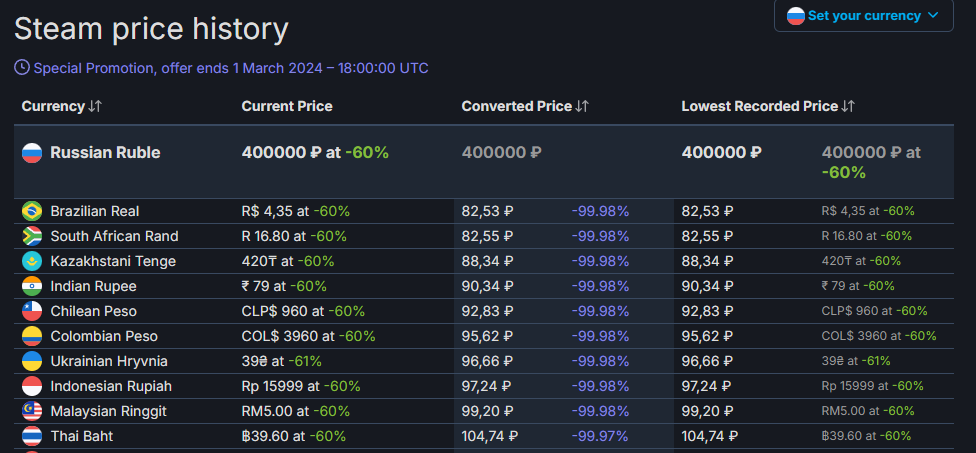Click the Russian Ruble flag icon in the table
Viewport: 976px width, 453px height.
pos(32,152)
